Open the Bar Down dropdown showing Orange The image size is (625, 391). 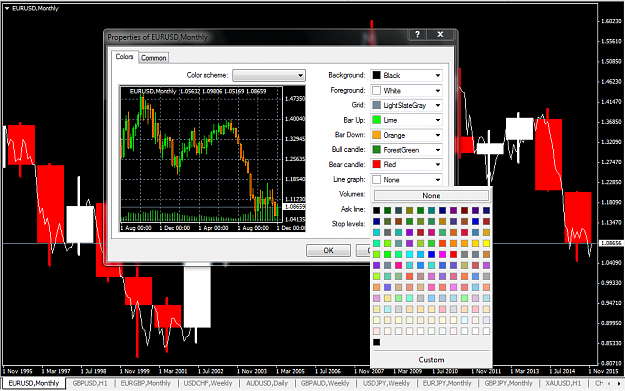(x=407, y=135)
